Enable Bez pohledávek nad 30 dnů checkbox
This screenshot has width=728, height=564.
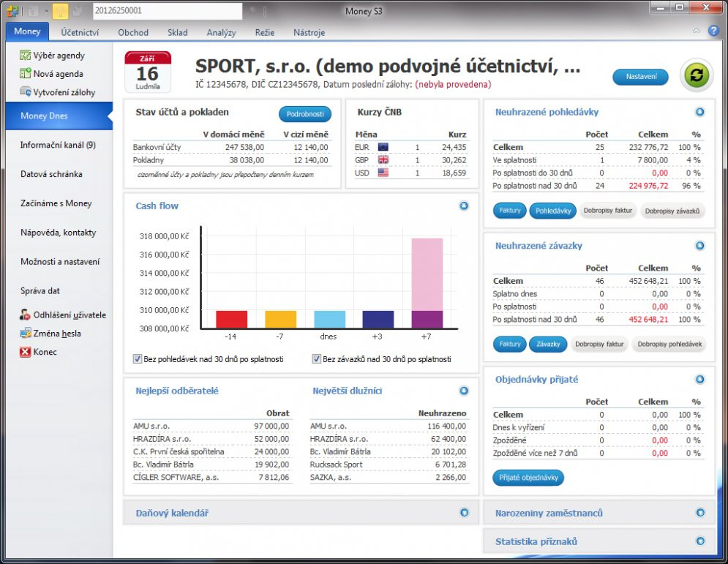pos(138,359)
